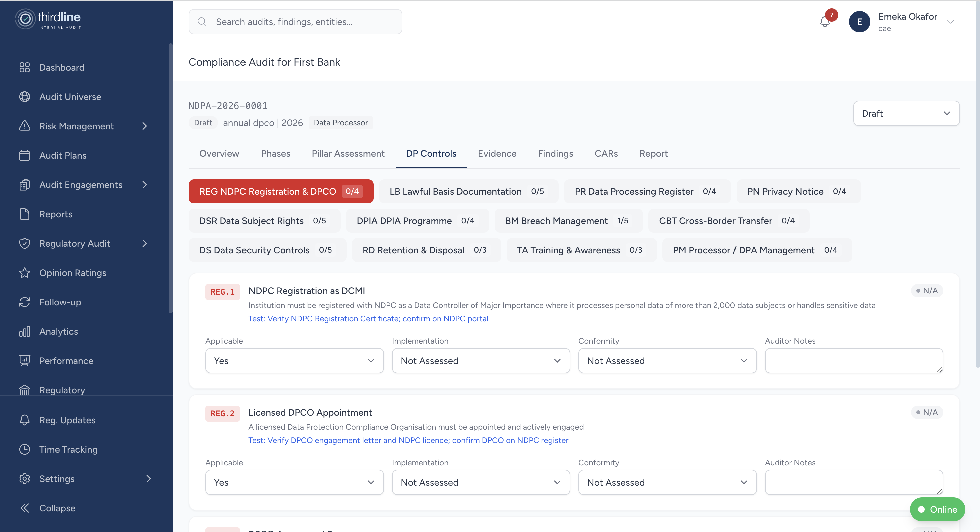Open the Dashboard from the sidebar
Screen dimensions: 980x532
tap(62, 67)
